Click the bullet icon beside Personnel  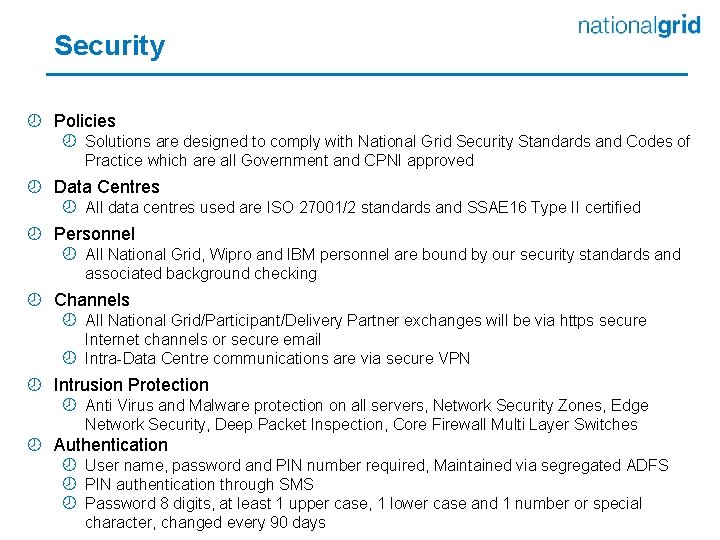pos(35,234)
